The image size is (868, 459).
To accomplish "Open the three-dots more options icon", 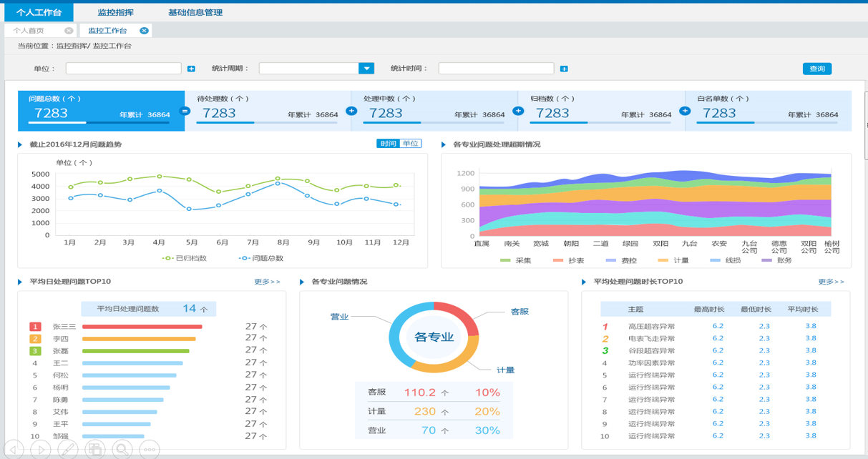I will point(149,449).
